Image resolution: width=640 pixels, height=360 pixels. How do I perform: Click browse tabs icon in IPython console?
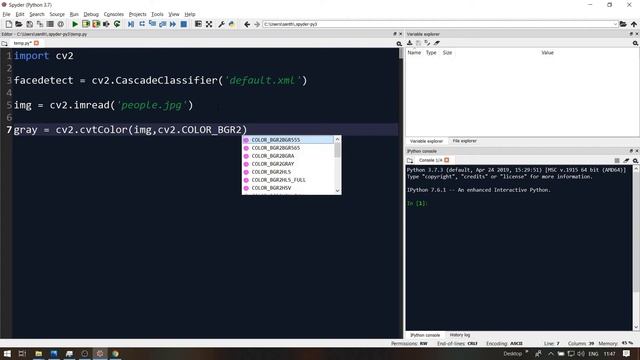click(410, 160)
